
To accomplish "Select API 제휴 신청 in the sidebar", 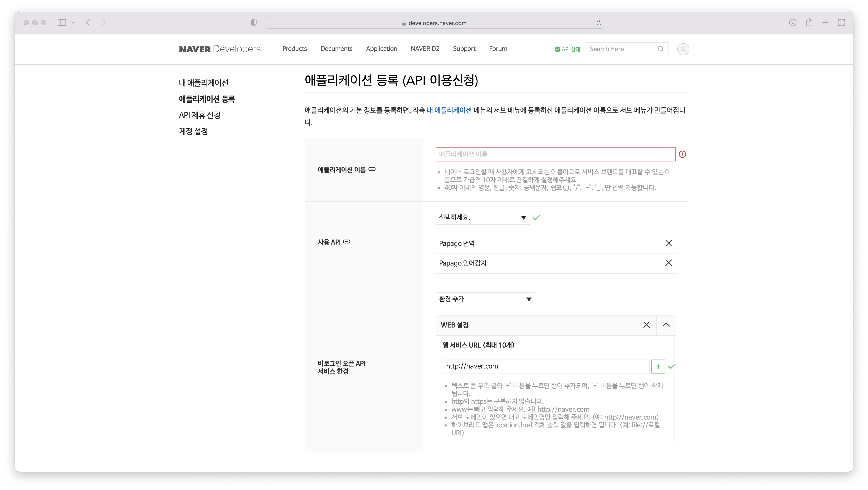I will (x=200, y=115).
